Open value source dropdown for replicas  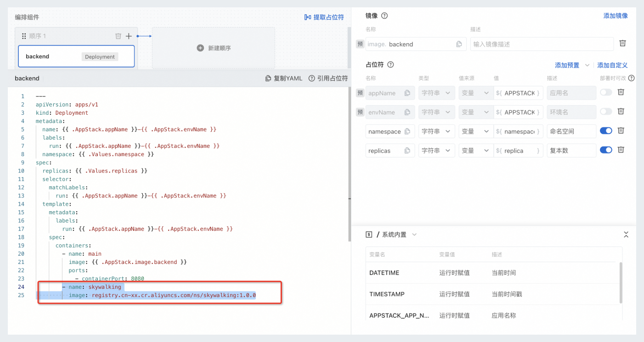[476, 151]
